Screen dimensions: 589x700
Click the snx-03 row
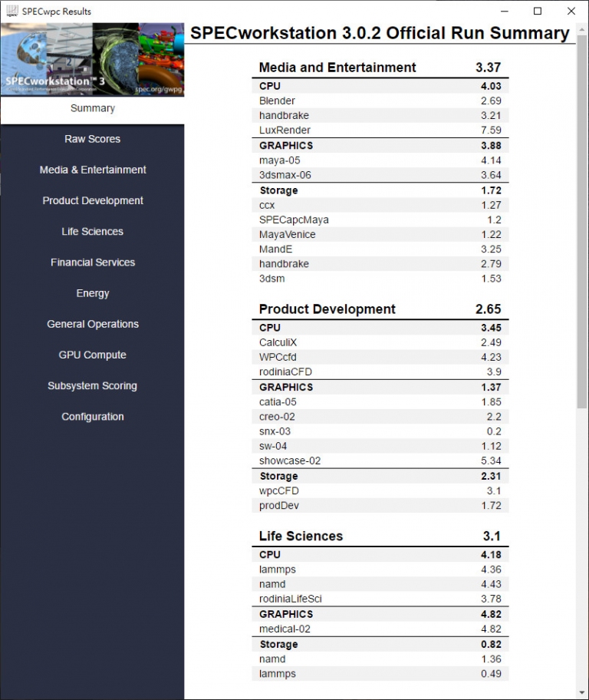[x=380, y=431]
